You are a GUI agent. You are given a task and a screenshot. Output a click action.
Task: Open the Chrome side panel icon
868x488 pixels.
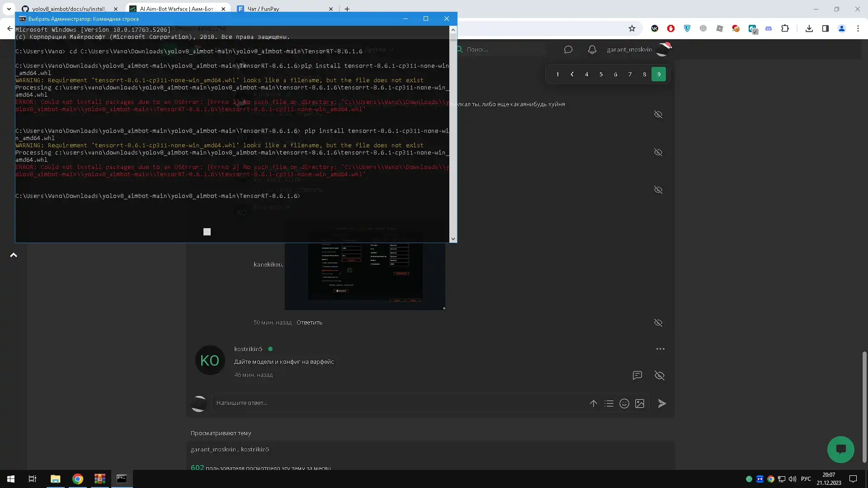[x=826, y=28]
